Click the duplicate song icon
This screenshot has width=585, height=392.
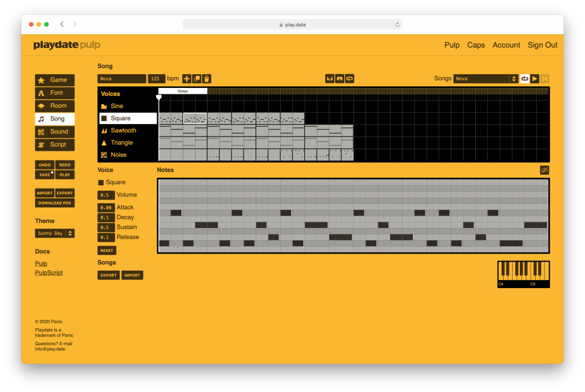coord(197,79)
